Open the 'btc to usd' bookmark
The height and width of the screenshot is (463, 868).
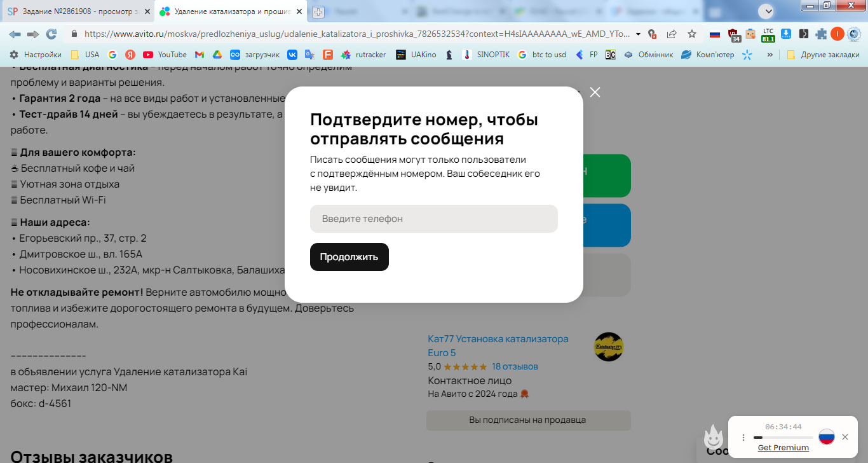(542, 55)
